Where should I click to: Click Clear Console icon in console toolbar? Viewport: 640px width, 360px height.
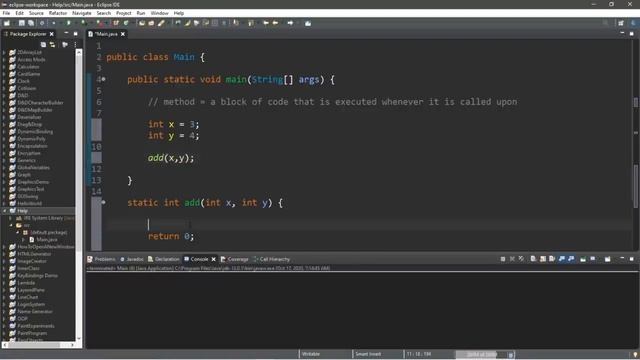533,259
